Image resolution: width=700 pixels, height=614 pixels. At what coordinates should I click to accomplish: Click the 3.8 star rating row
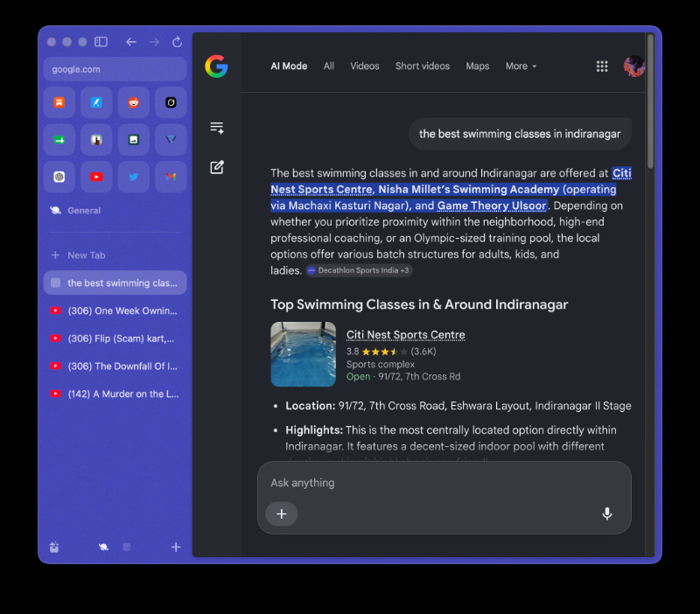[391, 352]
